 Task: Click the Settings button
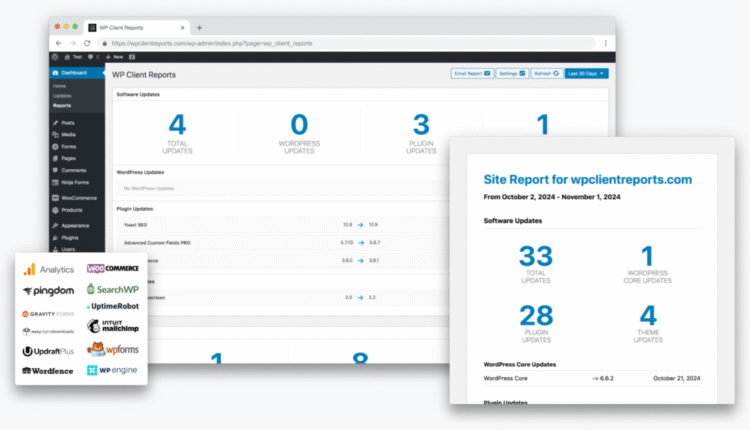point(512,74)
